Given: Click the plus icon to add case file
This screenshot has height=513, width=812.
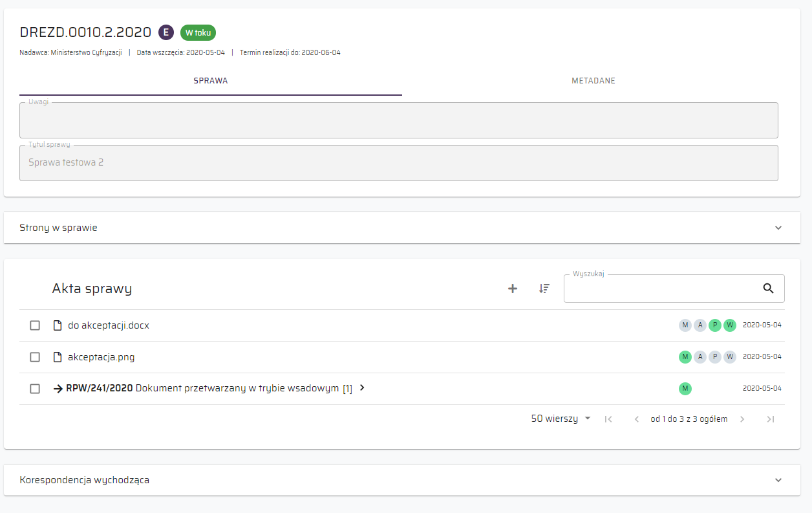Looking at the screenshot, I should tap(513, 289).
